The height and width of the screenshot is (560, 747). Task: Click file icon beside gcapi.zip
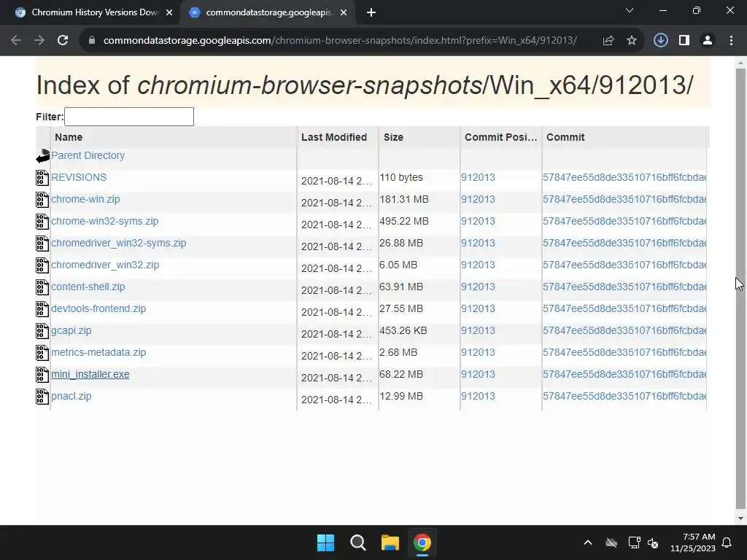pyautogui.click(x=42, y=331)
